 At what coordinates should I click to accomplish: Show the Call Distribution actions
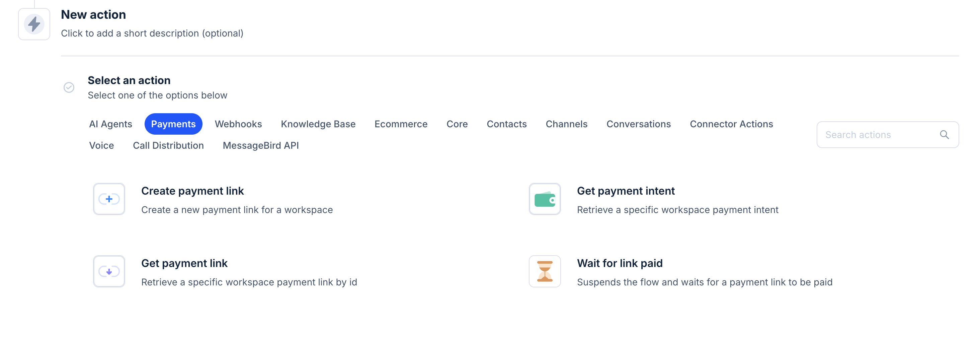coord(168,145)
